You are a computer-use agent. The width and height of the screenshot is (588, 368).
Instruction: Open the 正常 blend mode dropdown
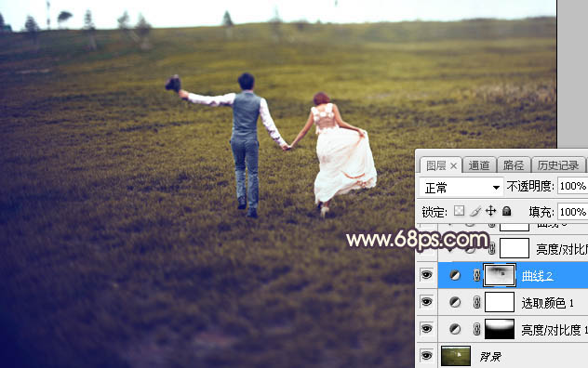[x=461, y=187]
